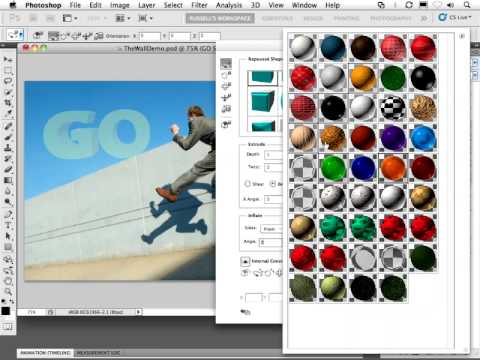Click the highlighted workspace button
Screen dimensions: 480x360
220,18
